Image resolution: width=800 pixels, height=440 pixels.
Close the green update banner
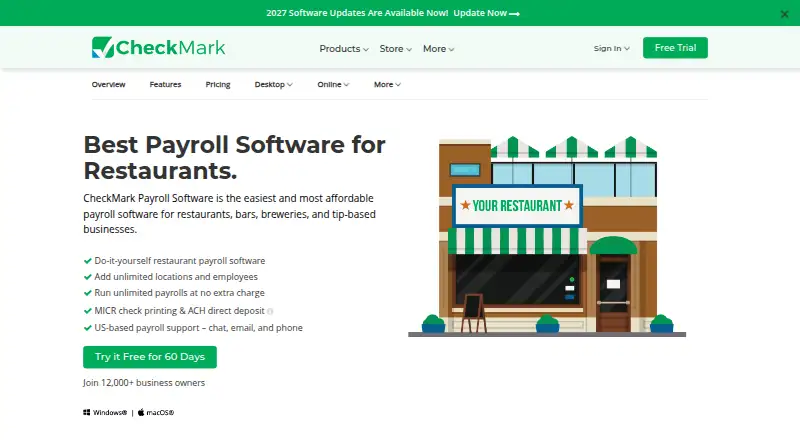pos(784,14)
